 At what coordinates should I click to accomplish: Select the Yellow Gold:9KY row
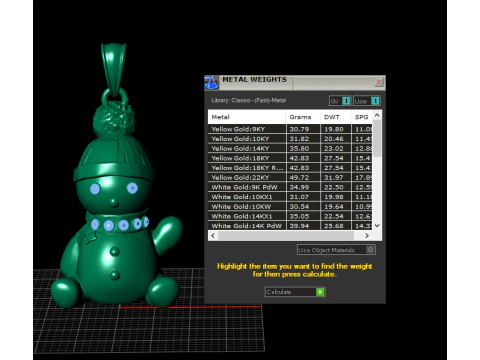pyautogui.click(x=290, y=129)
